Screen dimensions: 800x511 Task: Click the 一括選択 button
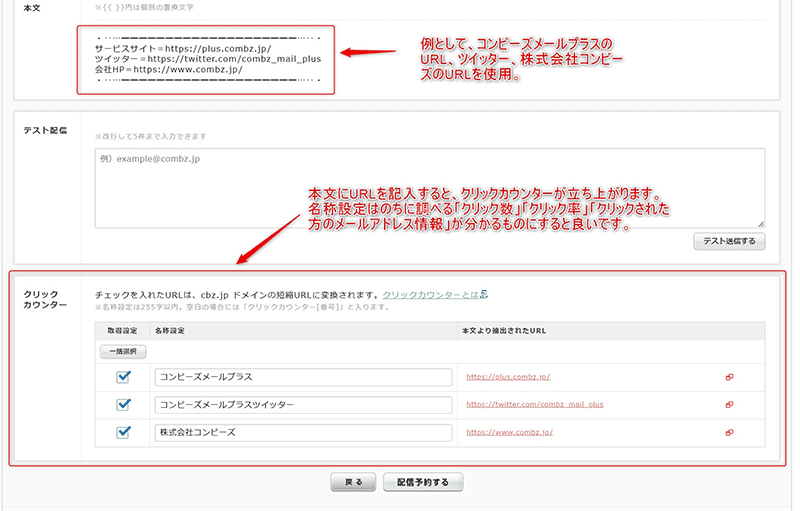coord(123,351)
